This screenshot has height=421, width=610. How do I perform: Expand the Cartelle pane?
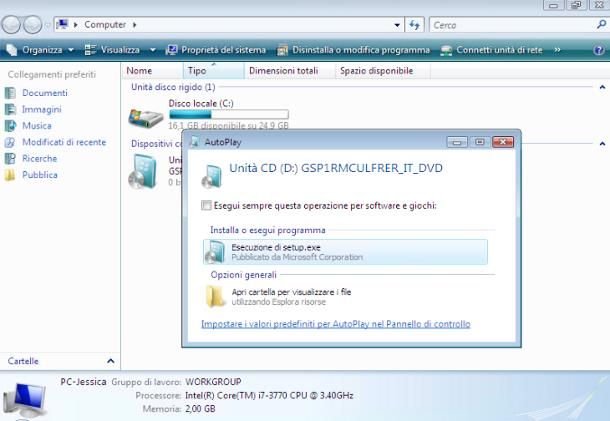pyautogui.click(x=110, y=361)
